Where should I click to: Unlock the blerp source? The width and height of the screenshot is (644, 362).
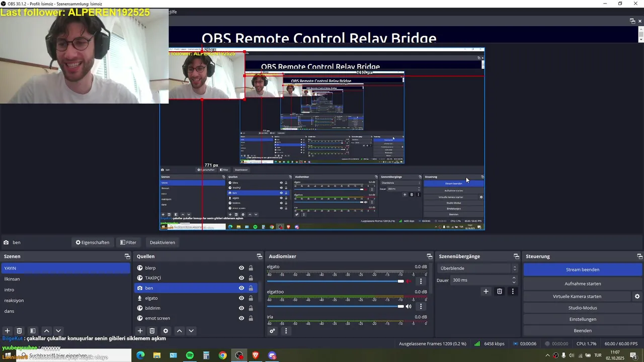click(x=251, y=268)
